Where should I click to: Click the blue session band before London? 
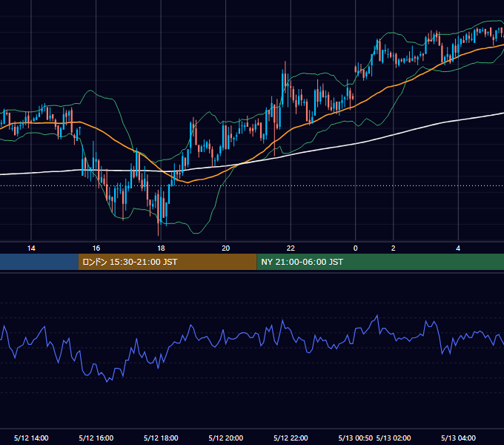[x=39, y=262]
